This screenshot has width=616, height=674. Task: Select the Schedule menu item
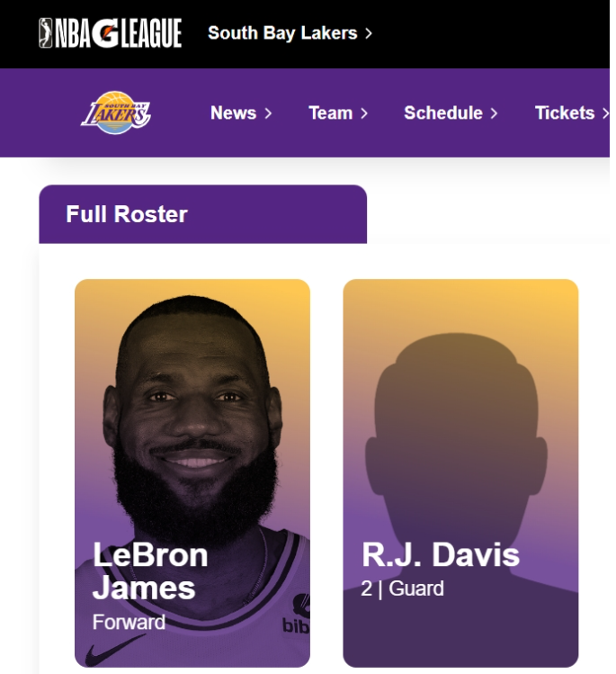click(x=442, y=113)
